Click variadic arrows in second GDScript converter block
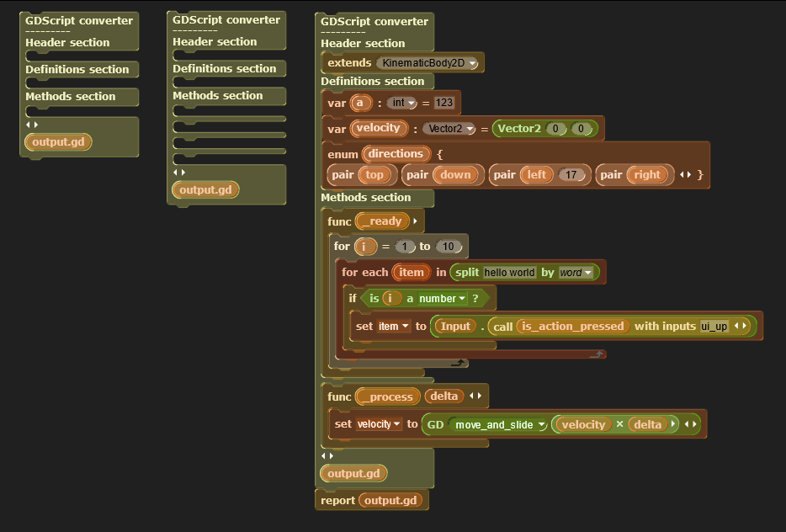The width and height of the screenshot is (786, 532). click(179, 173)
